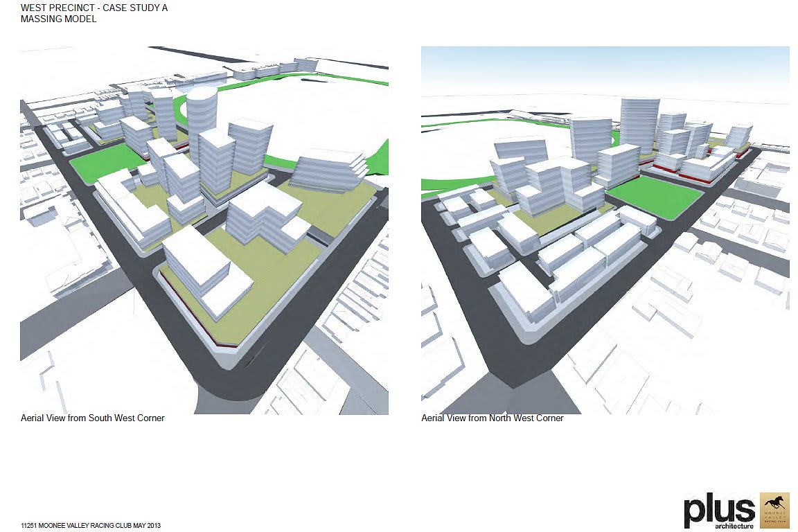Screen dimensions: 798x532
Task: Click the 'Aerial View from South West Corner' caption
Action: coord(93,418)
